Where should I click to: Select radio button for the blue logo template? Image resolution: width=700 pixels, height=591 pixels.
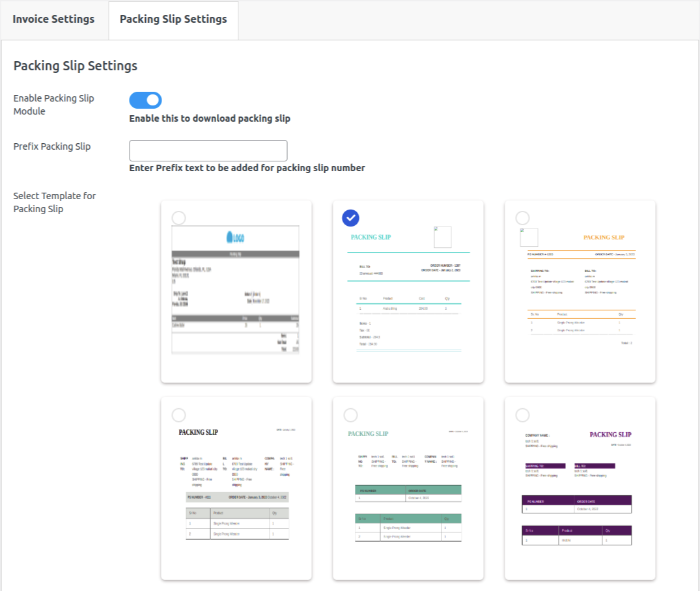178,218
